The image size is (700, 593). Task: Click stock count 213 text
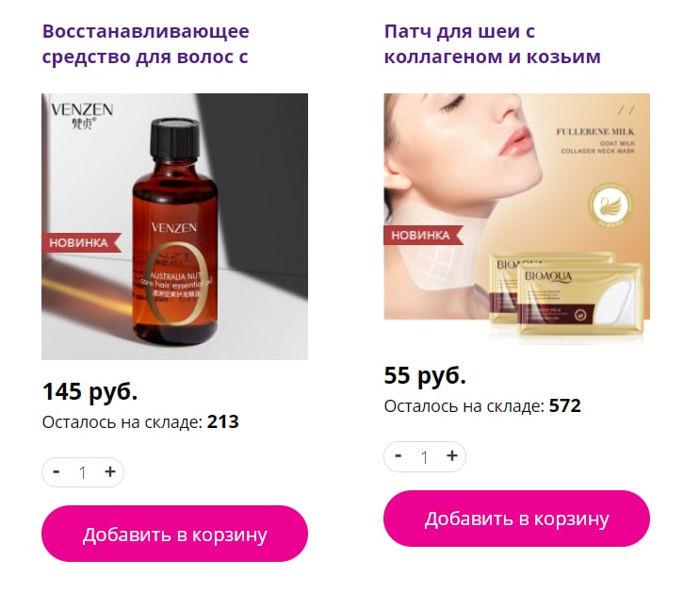point(222,421)
